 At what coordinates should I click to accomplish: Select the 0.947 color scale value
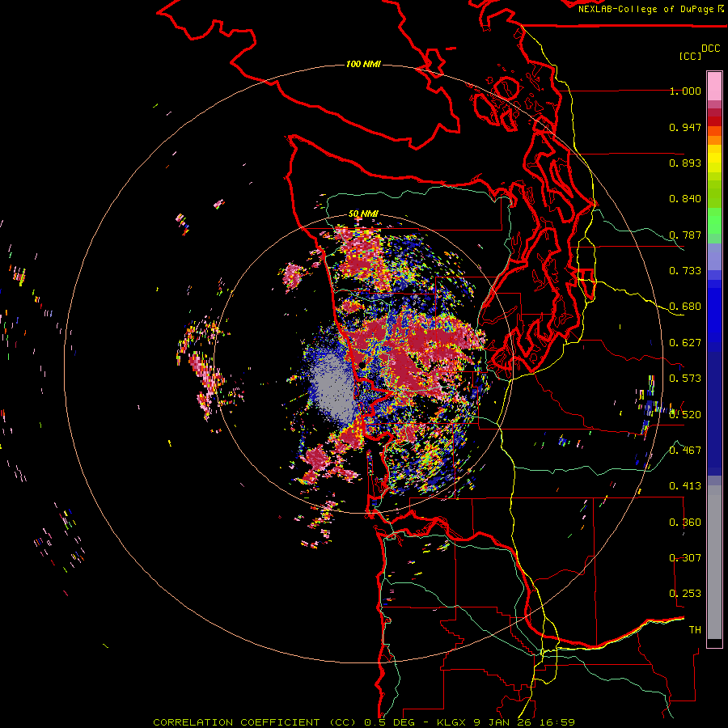[x=685, y=127]
